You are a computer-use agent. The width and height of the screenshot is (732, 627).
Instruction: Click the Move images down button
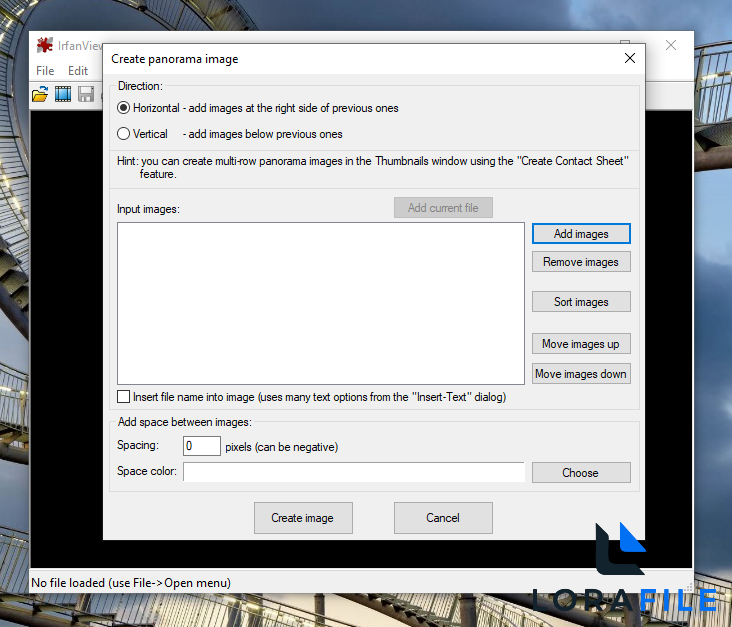[x=581, y=373]
